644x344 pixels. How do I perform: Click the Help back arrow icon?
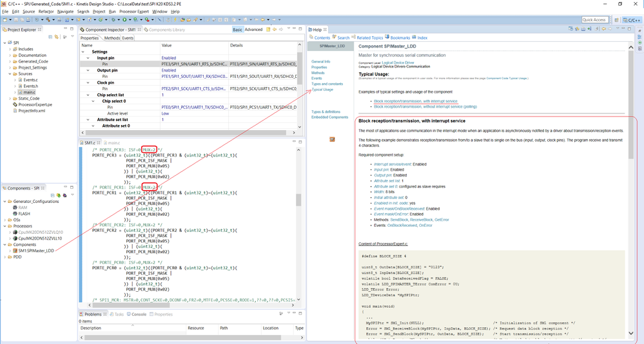pyautogui.click(x=604, y=29)
